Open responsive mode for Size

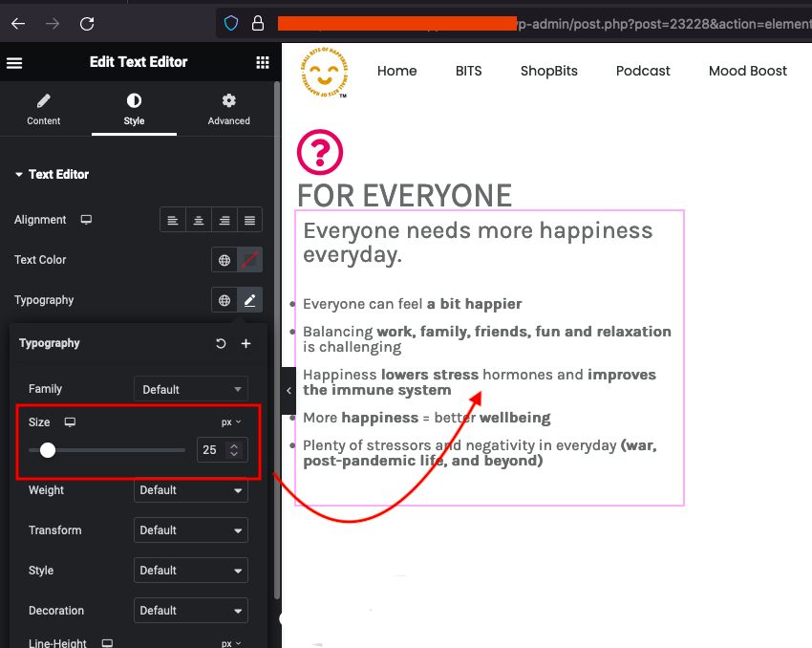pos(70,422)
